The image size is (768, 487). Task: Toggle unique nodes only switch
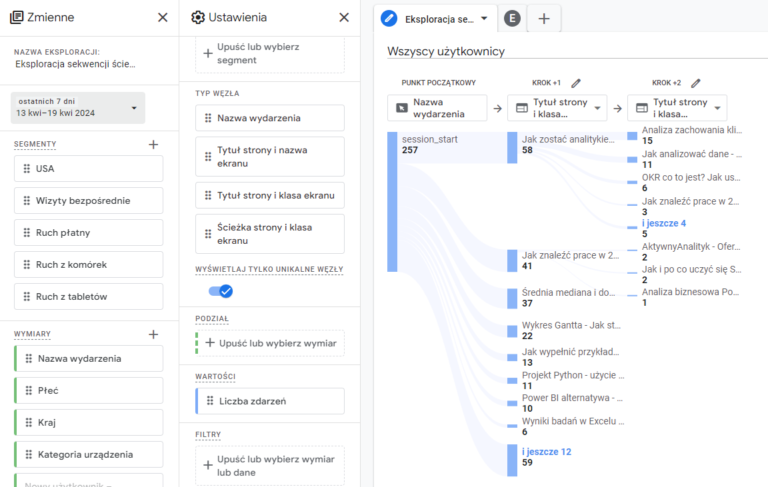(x=219, y=291)
